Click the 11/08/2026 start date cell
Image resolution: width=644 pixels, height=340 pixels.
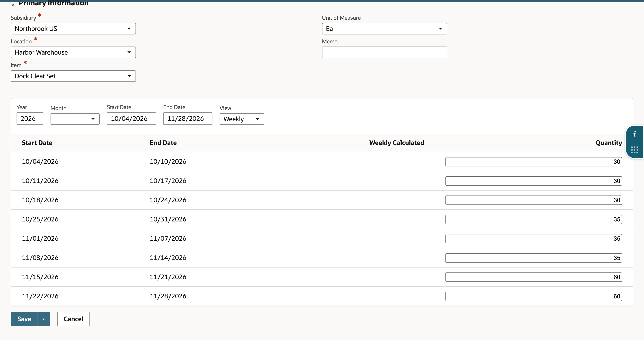pos(40,258)
